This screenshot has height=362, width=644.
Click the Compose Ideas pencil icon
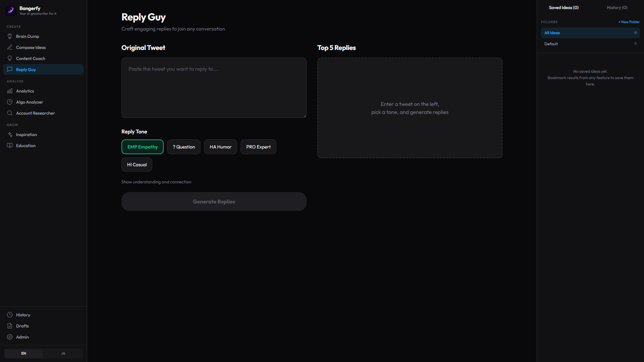pos(10,47)
